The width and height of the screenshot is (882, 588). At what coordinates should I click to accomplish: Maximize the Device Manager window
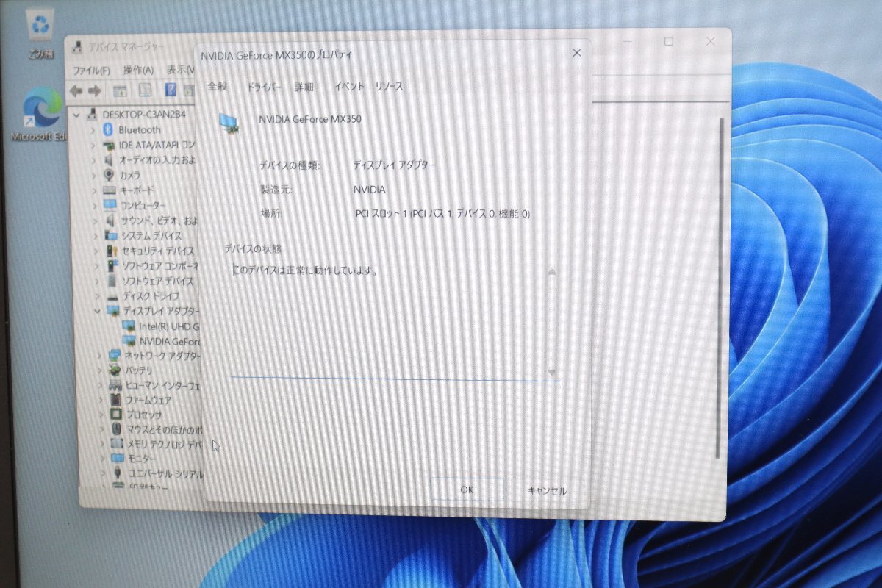(x=669, y=42)
